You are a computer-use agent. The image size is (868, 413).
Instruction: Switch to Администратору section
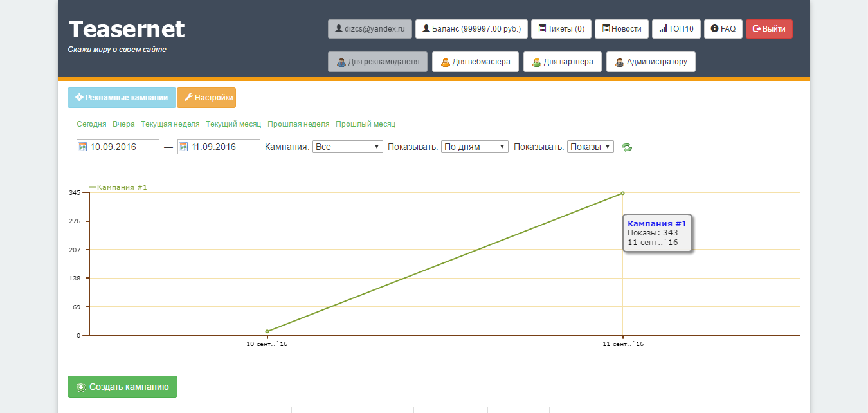coord(651,62)
